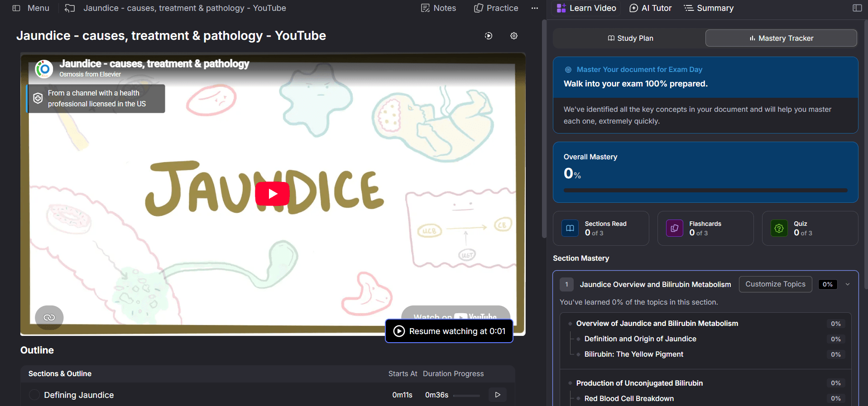Click the 0m11s start time value
The image size is (868, 406).
pos(403,395)
